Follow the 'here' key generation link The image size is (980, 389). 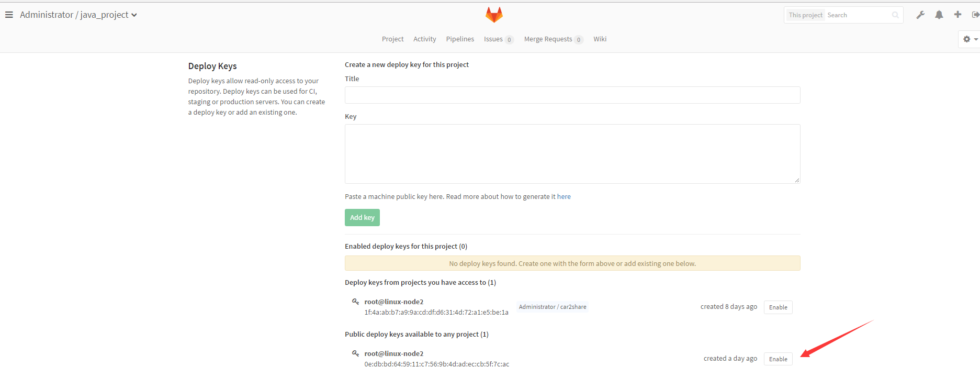564,197
